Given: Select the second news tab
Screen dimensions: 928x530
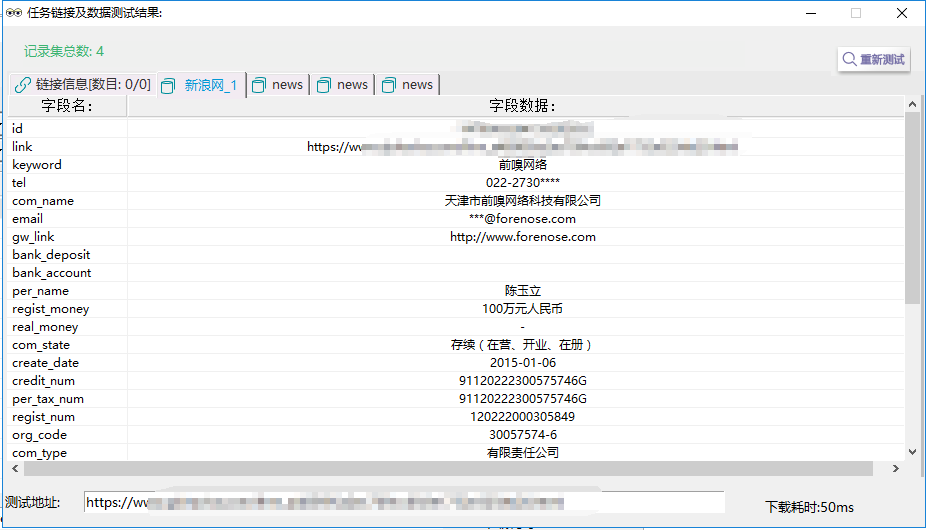Looking at the screenshot, I should [343, 85].
